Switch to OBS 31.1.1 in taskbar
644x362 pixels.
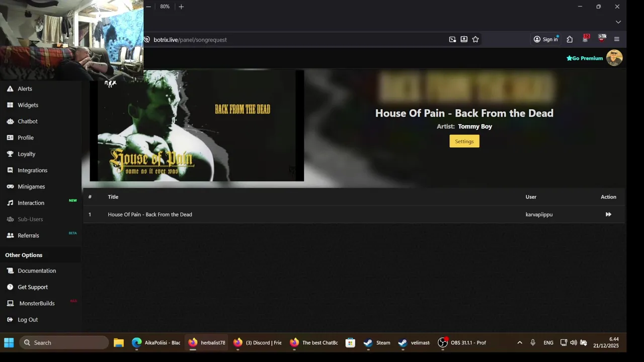(x=462, y=342)
